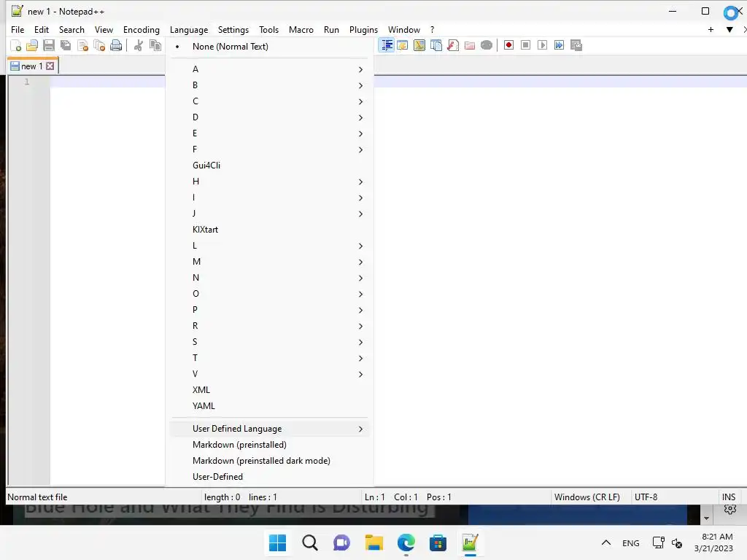Image resolution: width=747 pixels, height=560 pixels.
Task: Open the taskbar clock showing 8:21 AM
Action: tap(713, 542)
